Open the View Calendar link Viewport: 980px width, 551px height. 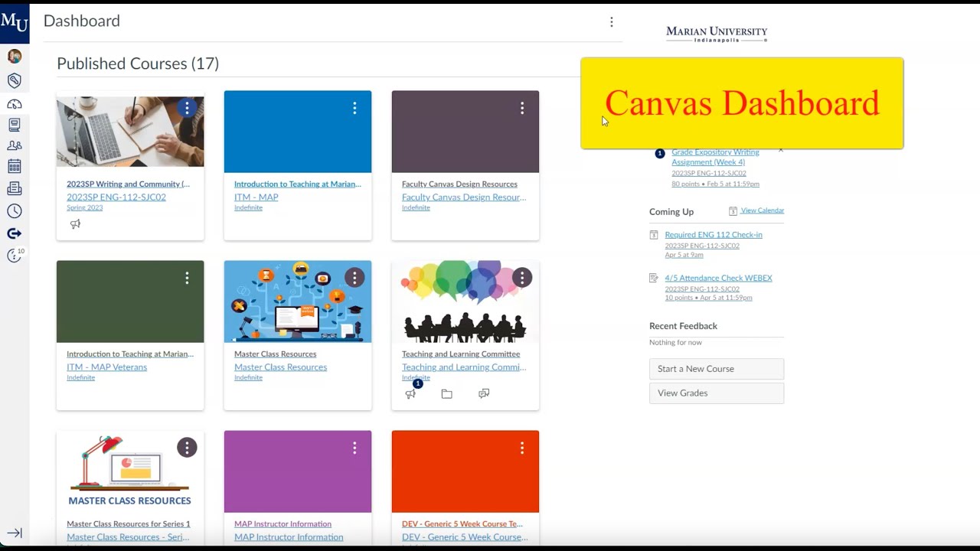pyautogui.click(x=763, y=210)
